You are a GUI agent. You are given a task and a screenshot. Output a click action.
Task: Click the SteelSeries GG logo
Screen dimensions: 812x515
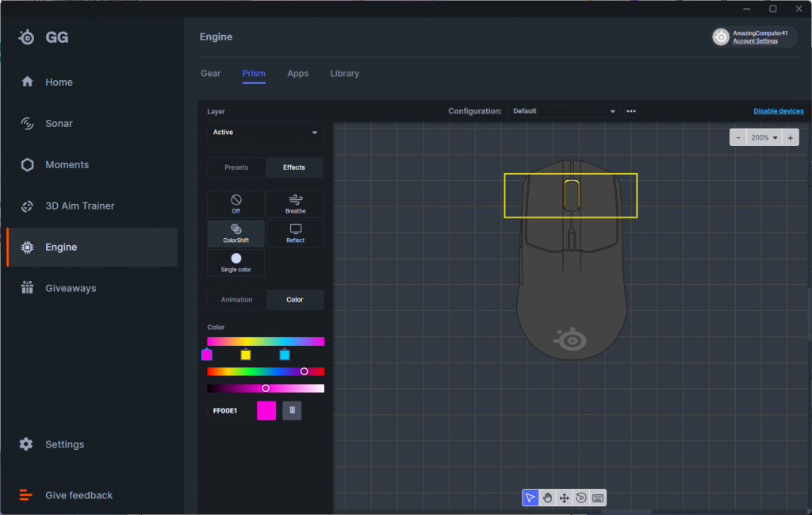coord(44,37)
